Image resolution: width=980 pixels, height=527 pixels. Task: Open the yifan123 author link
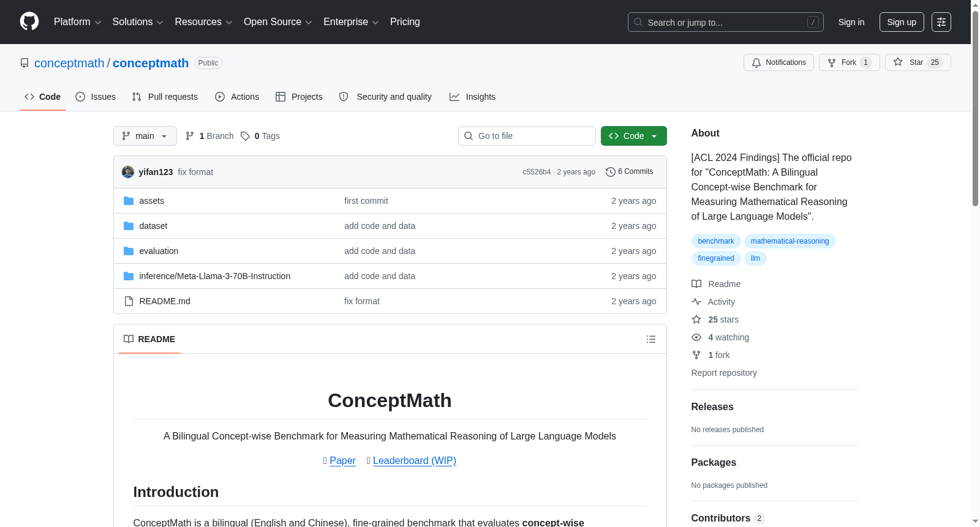[156, 172]
